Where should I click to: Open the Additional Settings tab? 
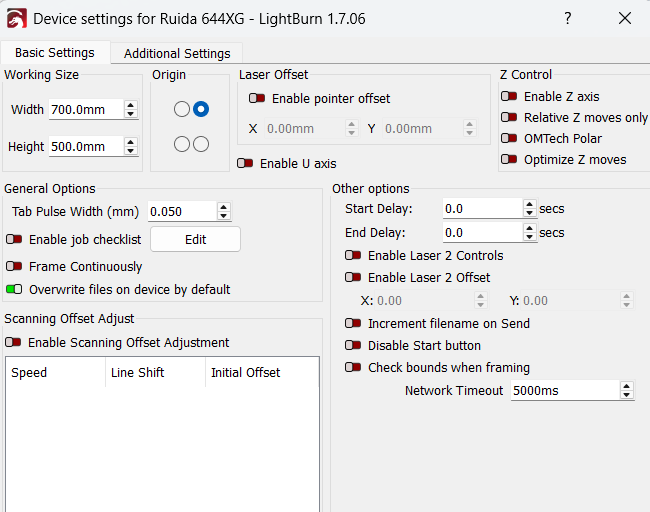click(x=177, y=53)
